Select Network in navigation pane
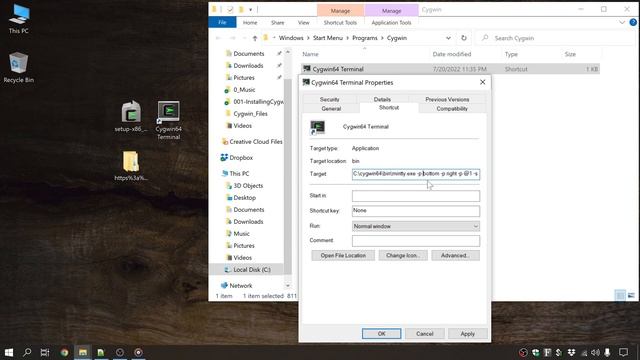The height and width of the screenshot is (360, 640). point(236,286)
